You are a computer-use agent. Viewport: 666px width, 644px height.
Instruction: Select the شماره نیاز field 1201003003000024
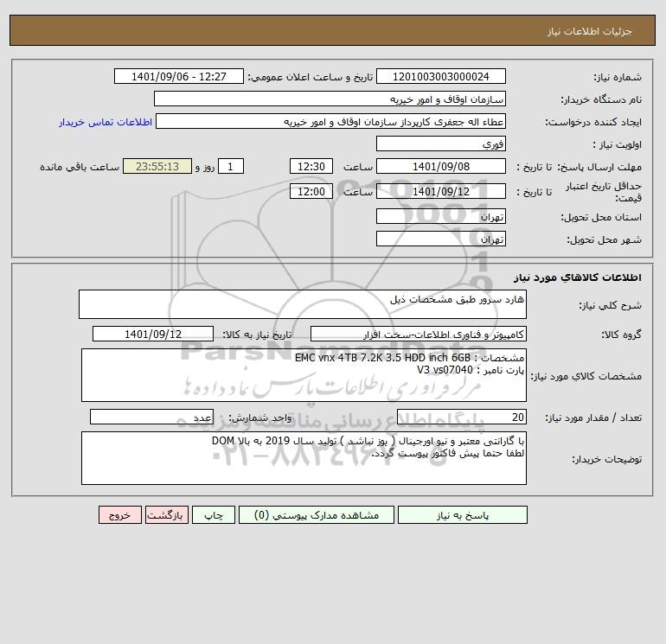tap(441, 76)
